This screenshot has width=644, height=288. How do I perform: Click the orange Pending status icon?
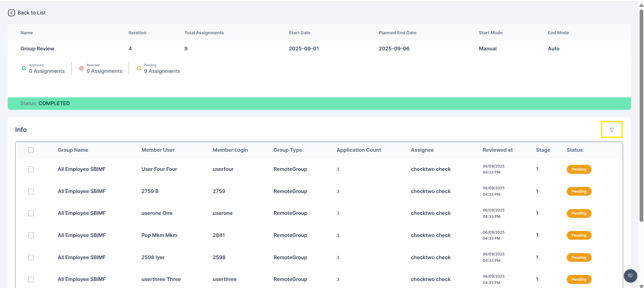pyautogui.click(x=139, y=68)
